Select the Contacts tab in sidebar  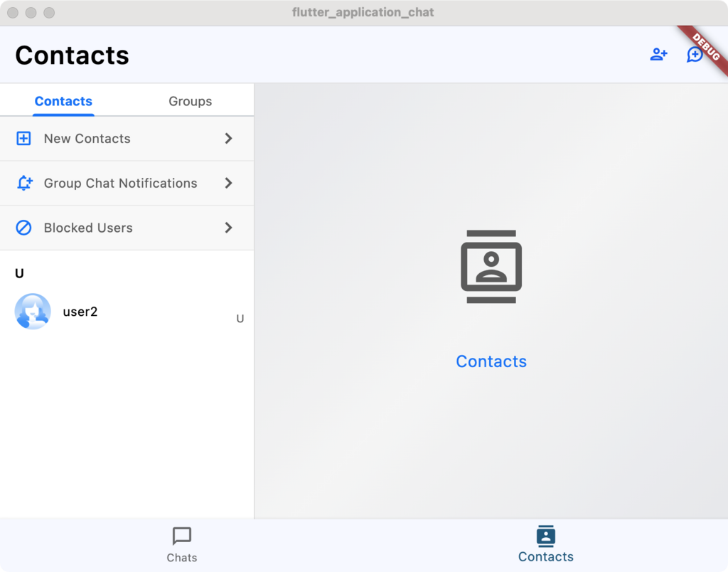click(x=63, y=101)
